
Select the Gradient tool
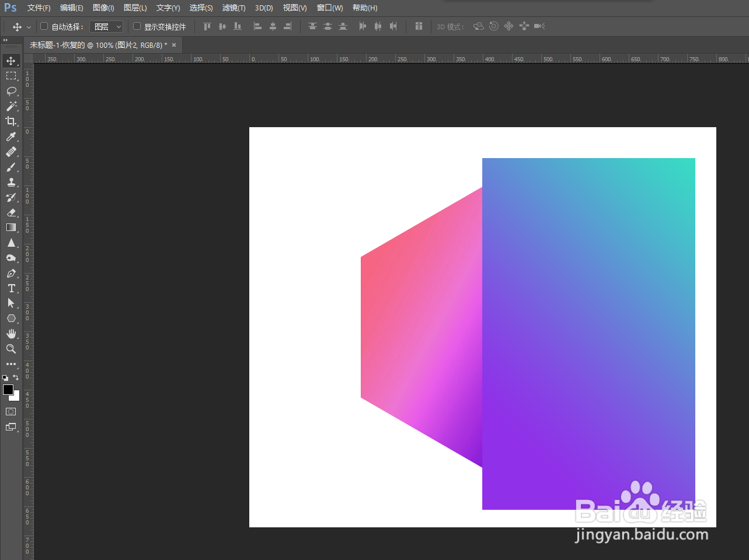[x=11, y=228]
